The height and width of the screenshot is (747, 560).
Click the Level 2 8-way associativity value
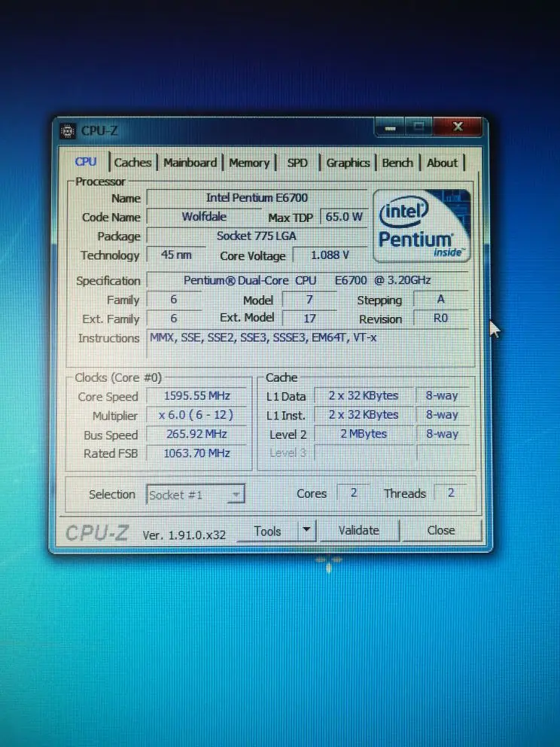(442, 434)
